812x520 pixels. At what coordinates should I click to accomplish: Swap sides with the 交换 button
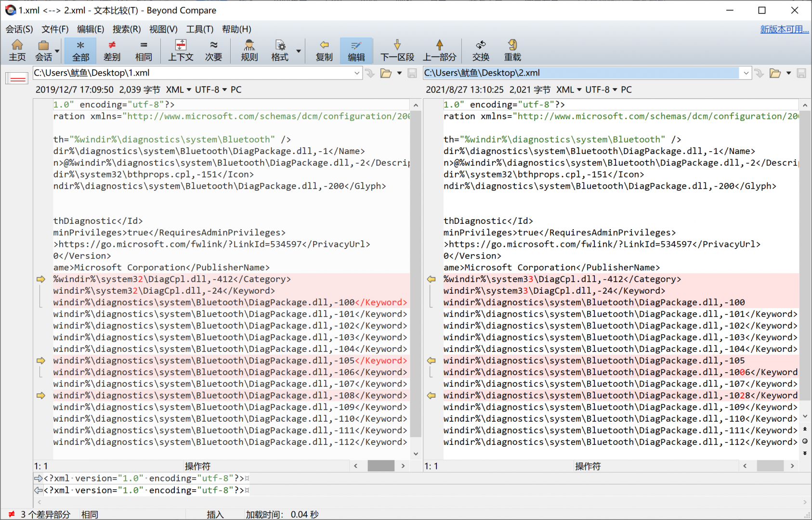click(x=481, y=51)
